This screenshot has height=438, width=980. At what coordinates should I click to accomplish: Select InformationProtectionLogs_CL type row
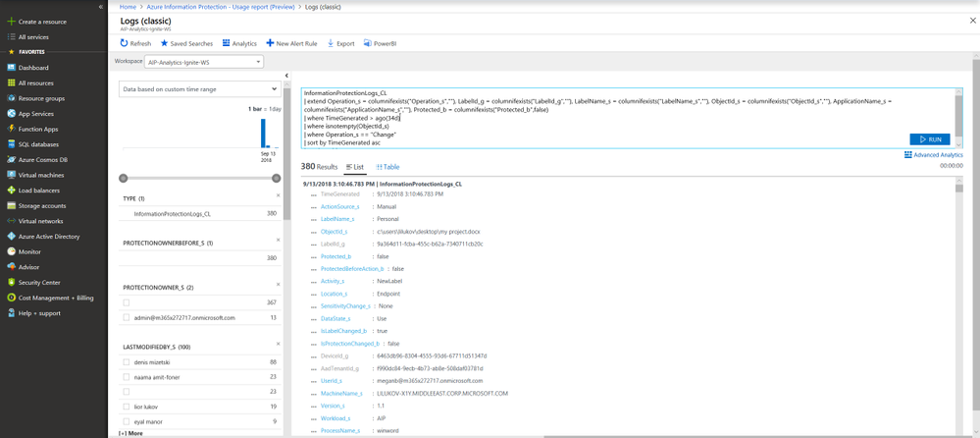pos(200,213)
